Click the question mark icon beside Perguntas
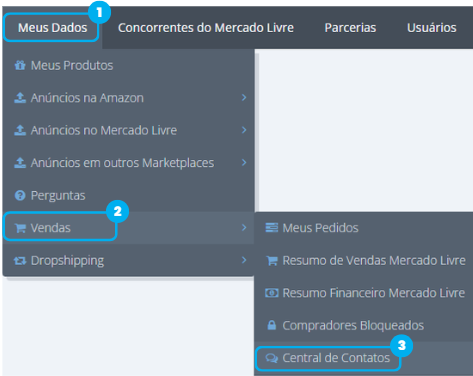This screenshot has width=473, height=376. tap(20, 195)
